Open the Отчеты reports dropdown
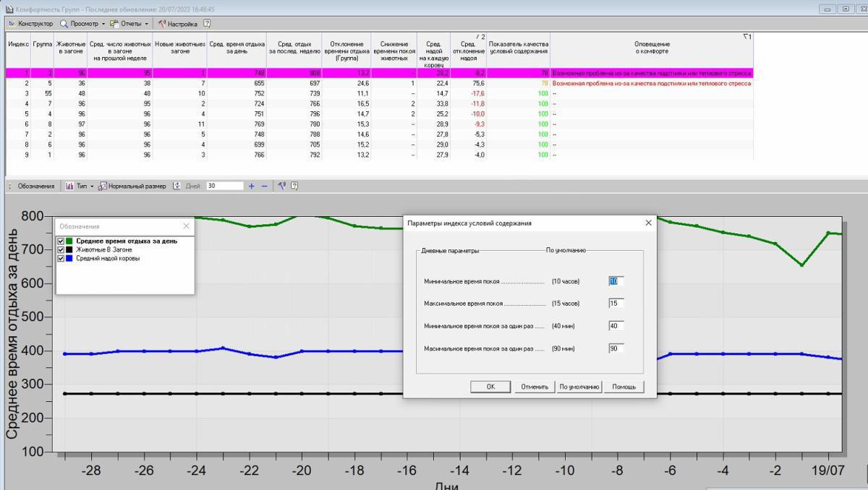Viewport: 868px width, 490px height. pyautogui.click(x=129, y=23)
